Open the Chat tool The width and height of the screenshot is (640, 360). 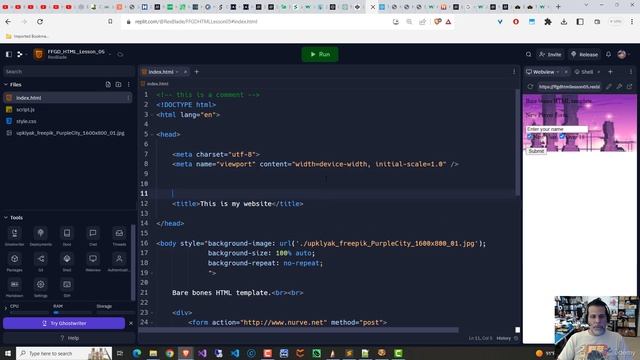(93, 237)
